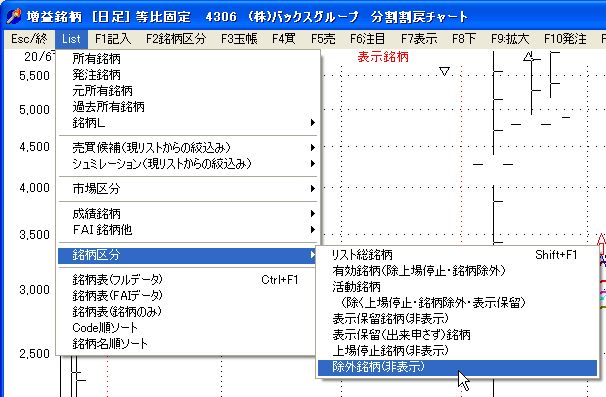This screenshot has width=606, height=397.
Task: Click F9拡大 menu item
Action: coord(510,39)
